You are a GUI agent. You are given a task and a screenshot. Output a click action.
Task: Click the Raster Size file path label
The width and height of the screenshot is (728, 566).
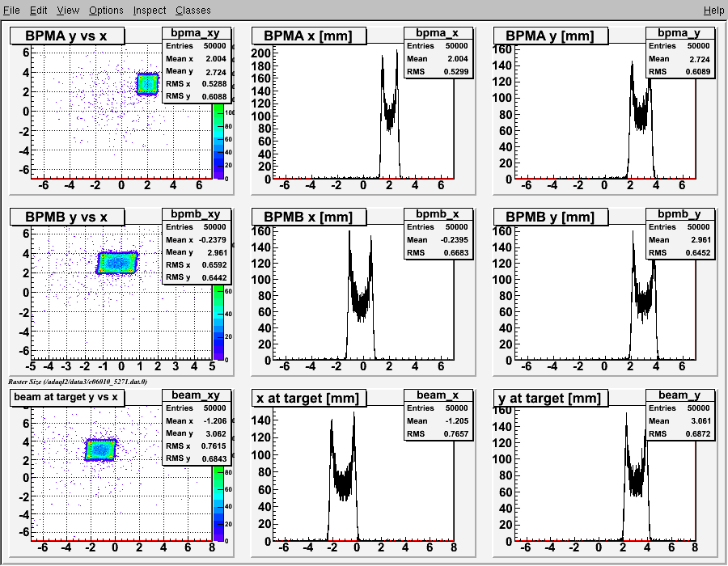click(78, 382)
